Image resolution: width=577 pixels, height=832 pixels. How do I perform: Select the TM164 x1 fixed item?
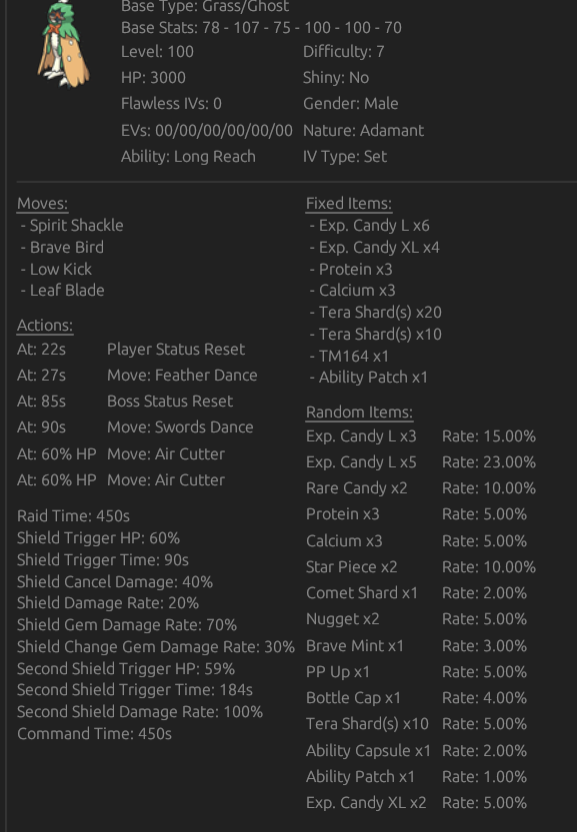pos(349,356)
